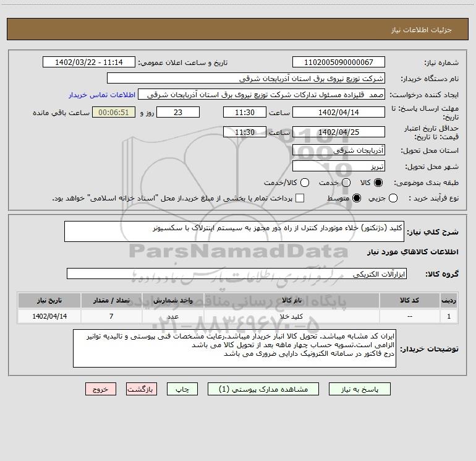Click the خروج exit button

101,389
